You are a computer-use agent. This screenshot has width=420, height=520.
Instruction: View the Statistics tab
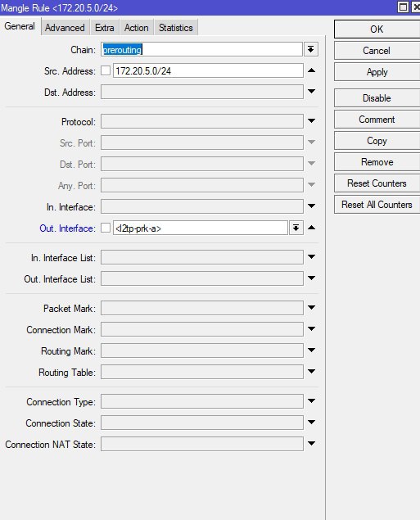click(x=176, y=28)
